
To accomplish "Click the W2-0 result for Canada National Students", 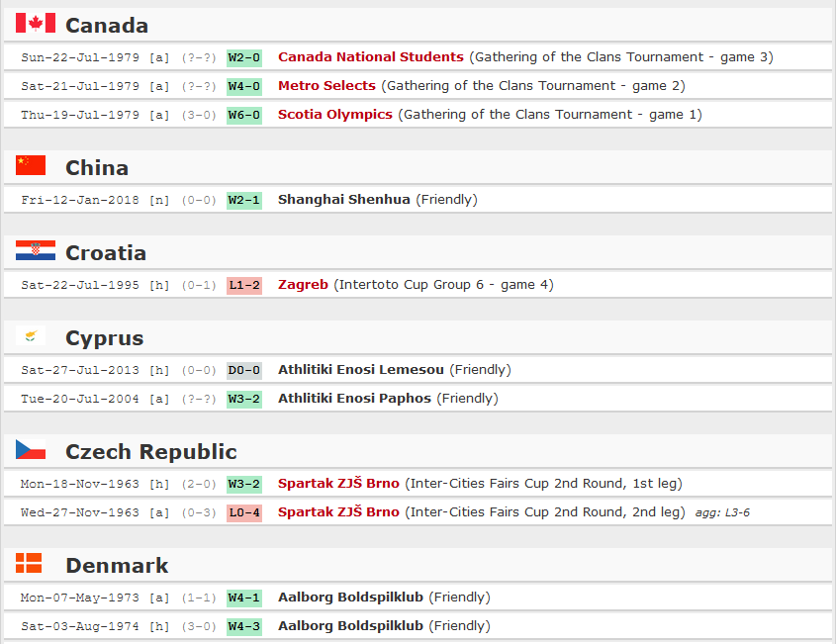I will tap(244, 57).
